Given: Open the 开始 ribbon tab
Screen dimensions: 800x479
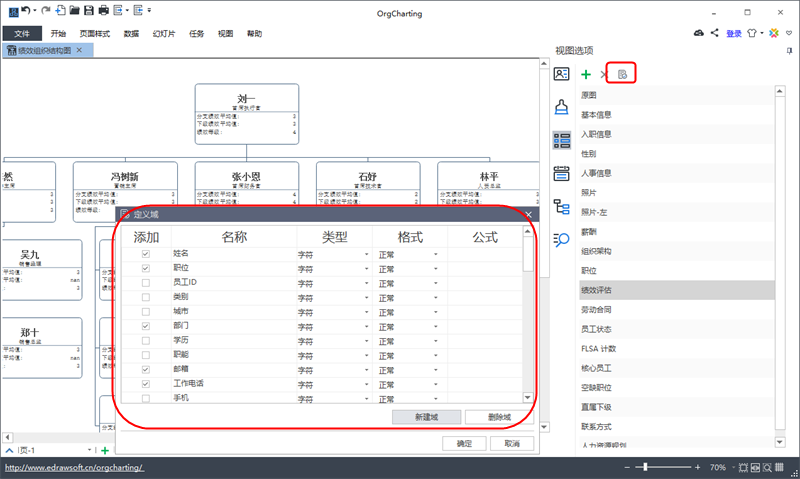Looking at the screenshot, I should [58, 34].
